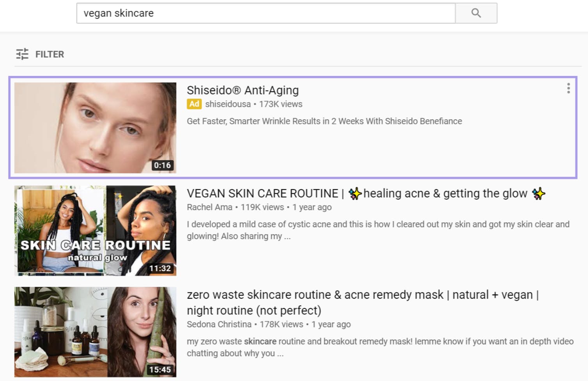
Task: Click the '173K views' text
Action: 281,104
